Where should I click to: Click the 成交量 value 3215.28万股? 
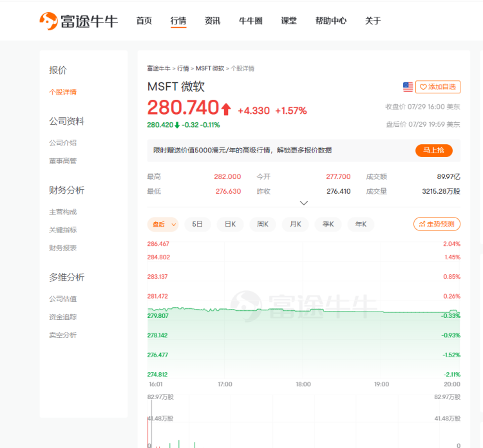440,191
